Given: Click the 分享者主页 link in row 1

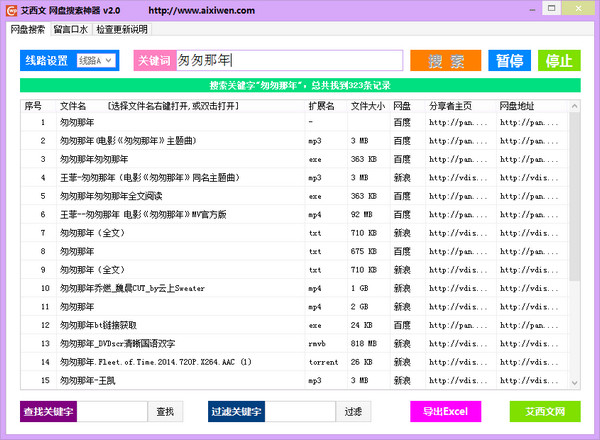Looking at the screenshot, I should [x=457, y=123].
